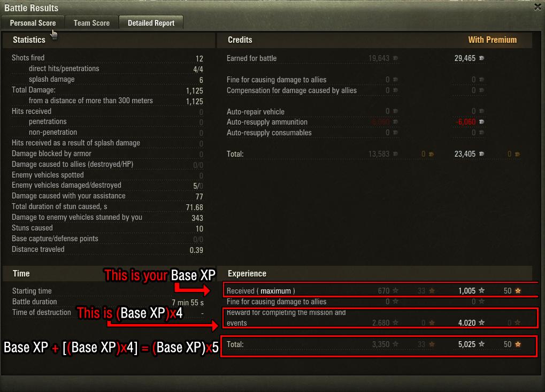Click XP star icon beside 5,025 total
The image size is (545, 392).
(481, 344)
